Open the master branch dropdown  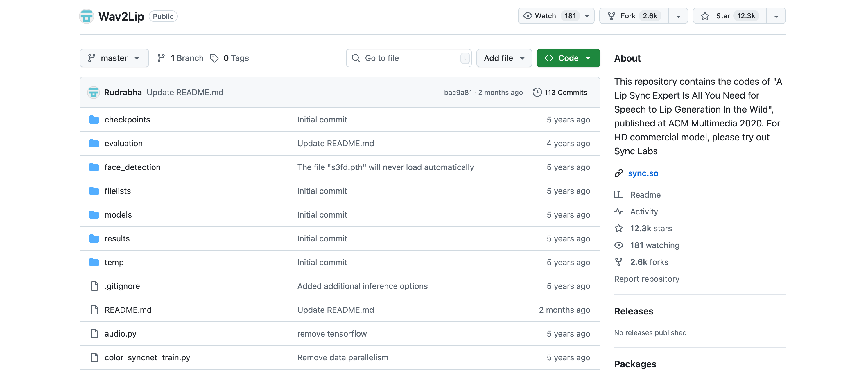[114, 58]
